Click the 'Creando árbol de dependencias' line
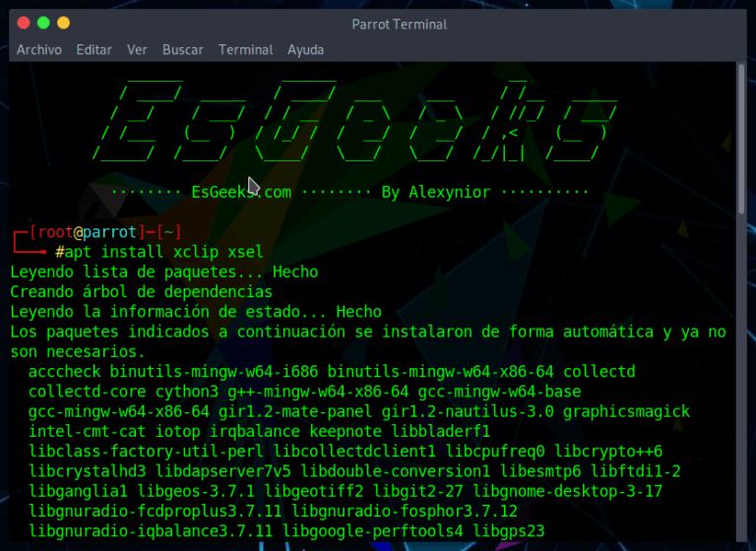756x551 pixels. 141,291
